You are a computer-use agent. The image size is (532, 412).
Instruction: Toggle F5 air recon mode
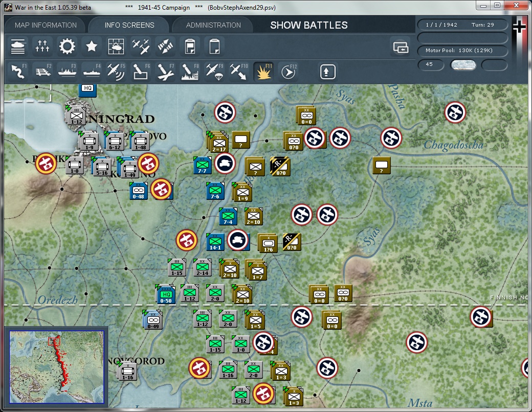[x=116, y=72]
